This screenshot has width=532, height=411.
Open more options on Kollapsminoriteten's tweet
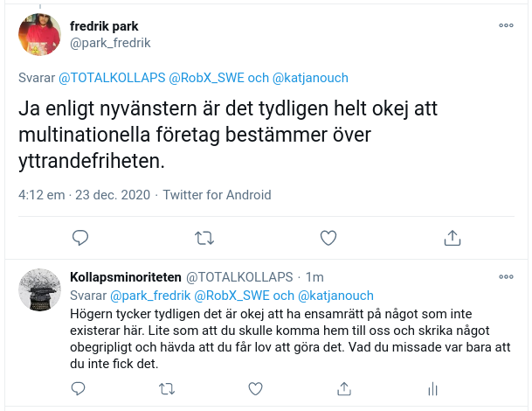506,277
